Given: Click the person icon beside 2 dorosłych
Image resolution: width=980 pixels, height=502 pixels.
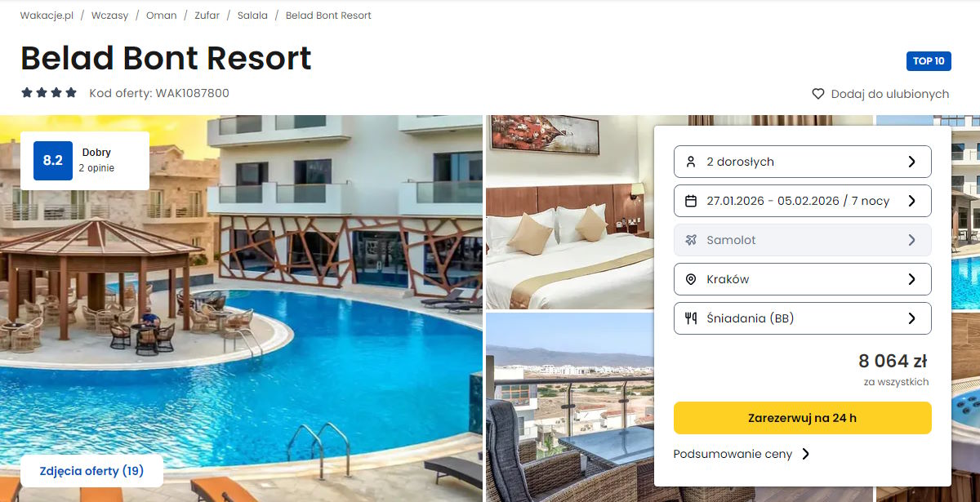Looking at the screenshot, I should [x=691, y=162].
